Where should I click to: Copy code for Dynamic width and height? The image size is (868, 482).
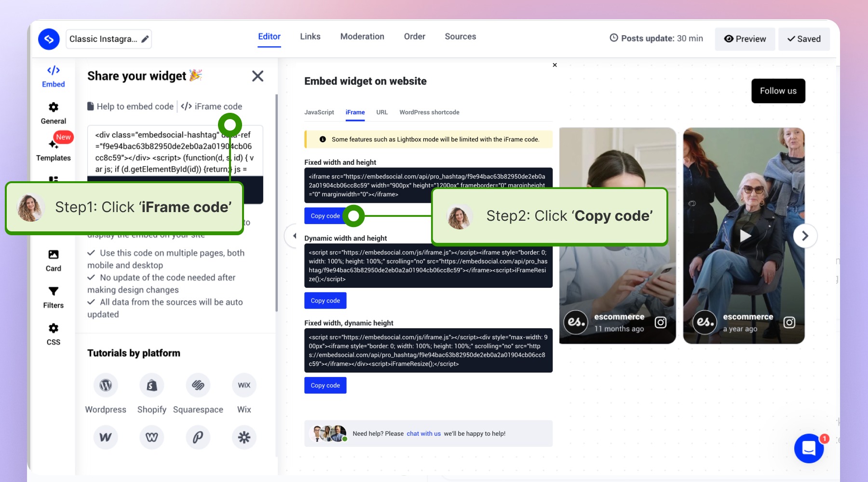325,301
